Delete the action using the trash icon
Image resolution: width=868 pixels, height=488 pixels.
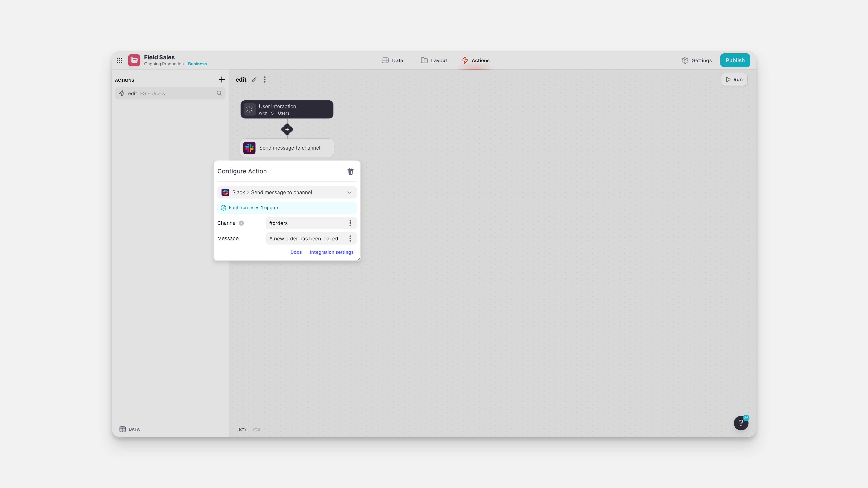tap(350, 171)
